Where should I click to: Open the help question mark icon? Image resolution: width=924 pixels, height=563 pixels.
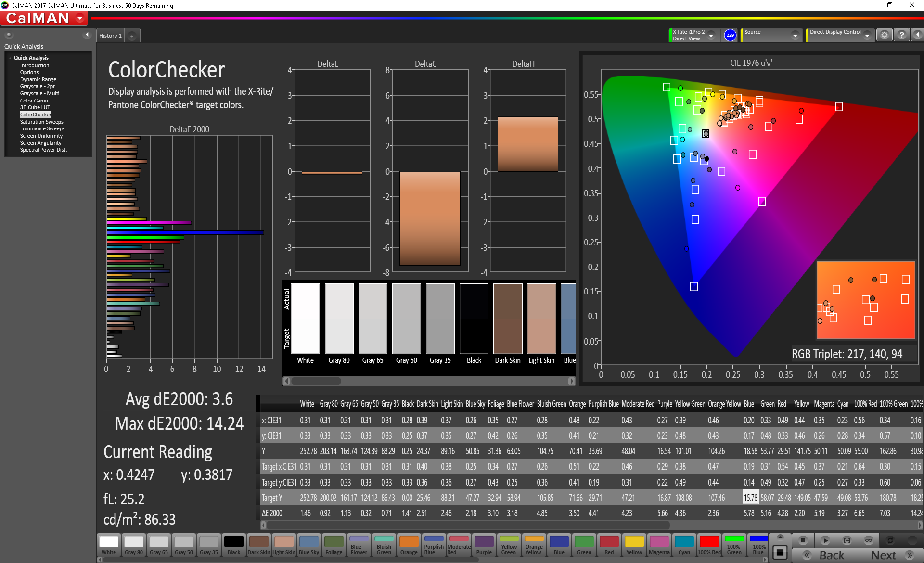pos(901,35)
